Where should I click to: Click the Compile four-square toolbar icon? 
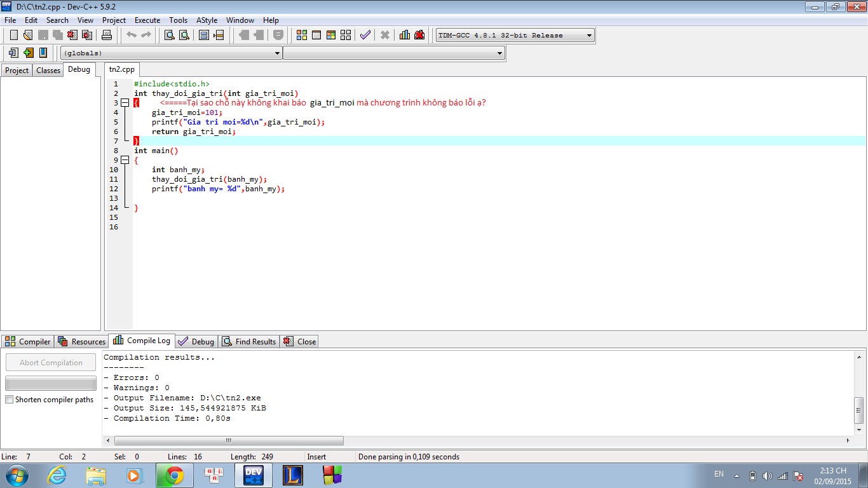point(302,35)
